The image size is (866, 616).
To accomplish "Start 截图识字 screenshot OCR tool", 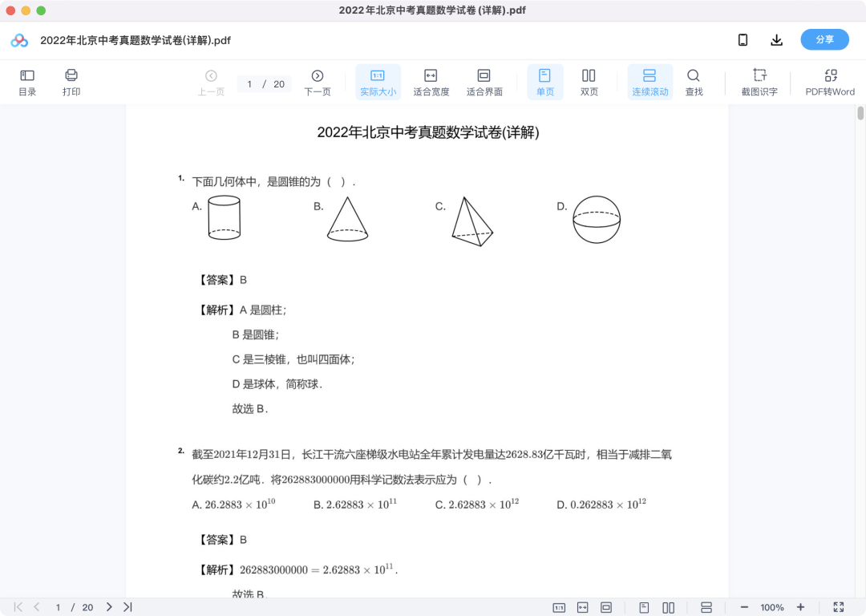I will [x=759, y=83].
